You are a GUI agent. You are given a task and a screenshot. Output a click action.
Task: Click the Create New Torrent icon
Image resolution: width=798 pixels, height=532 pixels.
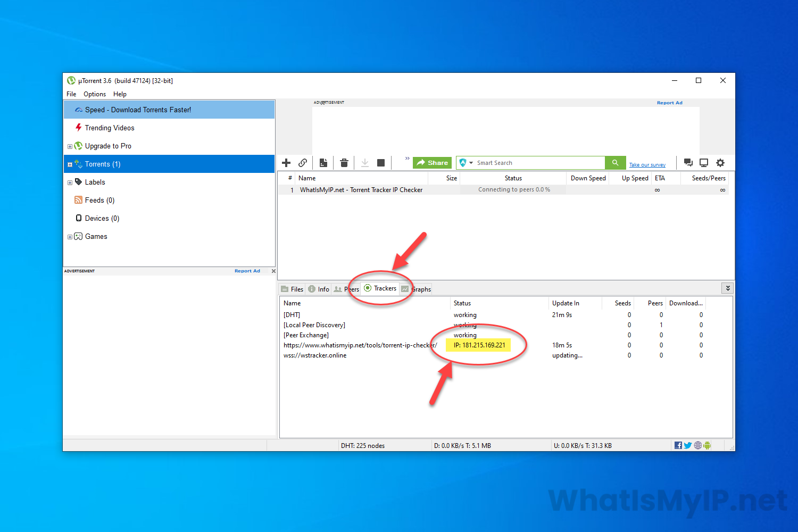click(323, 163)
